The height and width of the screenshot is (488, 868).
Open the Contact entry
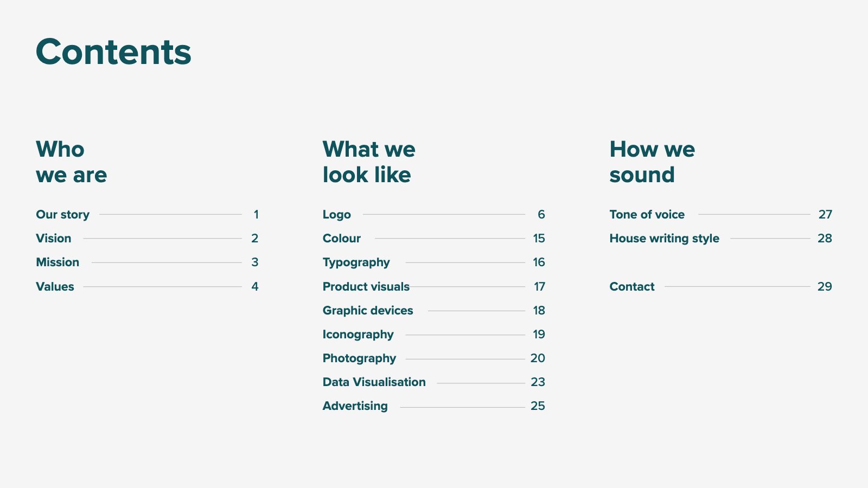click(721, 286)
